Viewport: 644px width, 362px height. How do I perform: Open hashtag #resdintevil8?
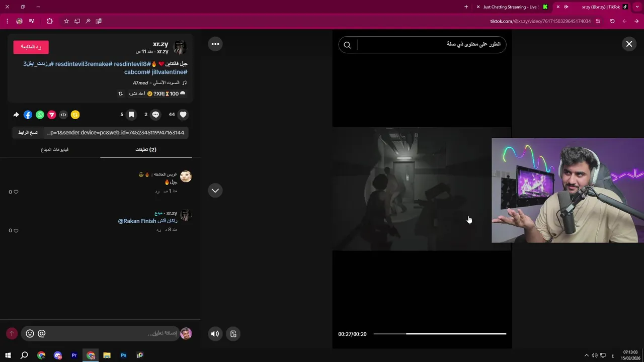coord(132,64)
